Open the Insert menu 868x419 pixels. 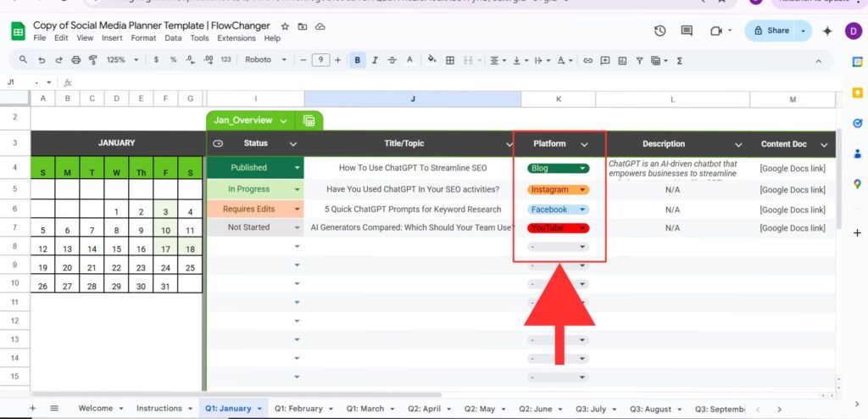113,38
